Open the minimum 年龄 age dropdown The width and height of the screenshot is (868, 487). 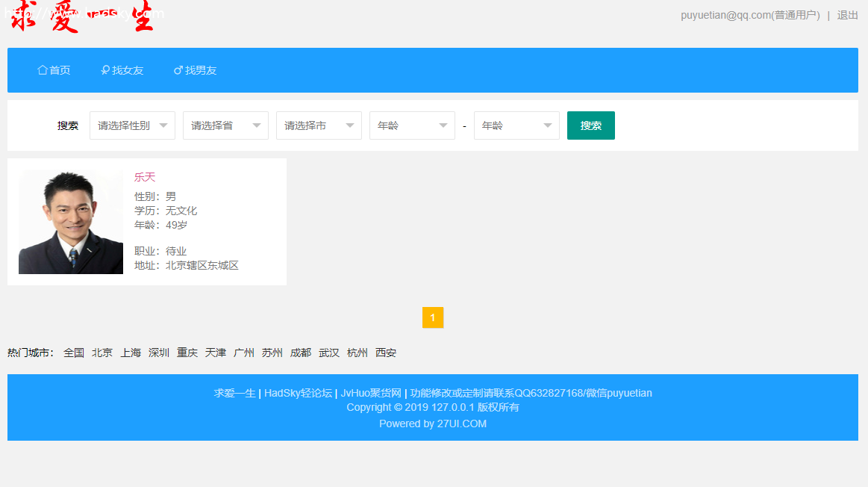412,125
